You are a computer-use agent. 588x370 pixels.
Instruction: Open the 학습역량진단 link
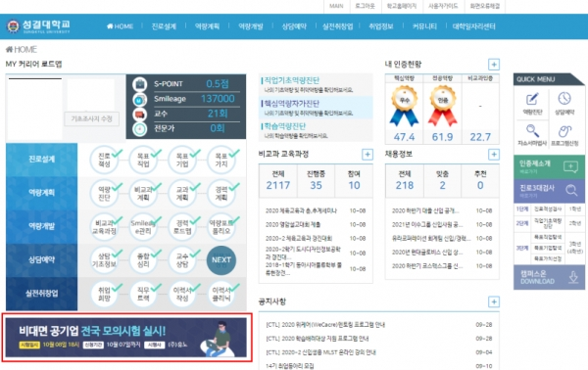click(x=284, y=126)
